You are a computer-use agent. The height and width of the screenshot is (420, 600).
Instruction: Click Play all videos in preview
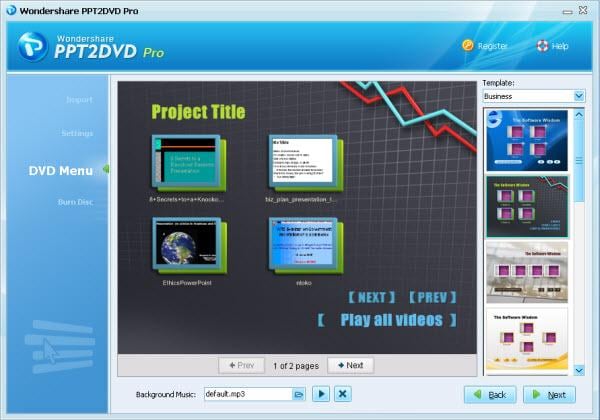[x=387, y=320]
